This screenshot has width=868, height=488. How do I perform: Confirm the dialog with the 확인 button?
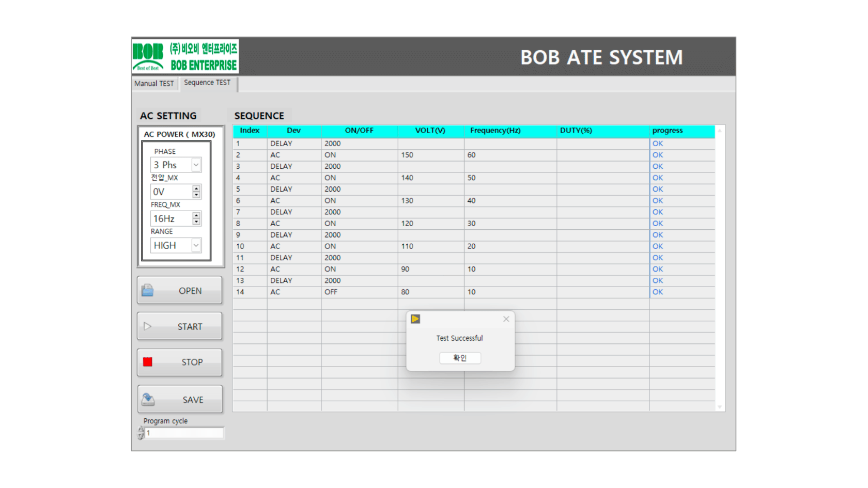coord(460,358)
